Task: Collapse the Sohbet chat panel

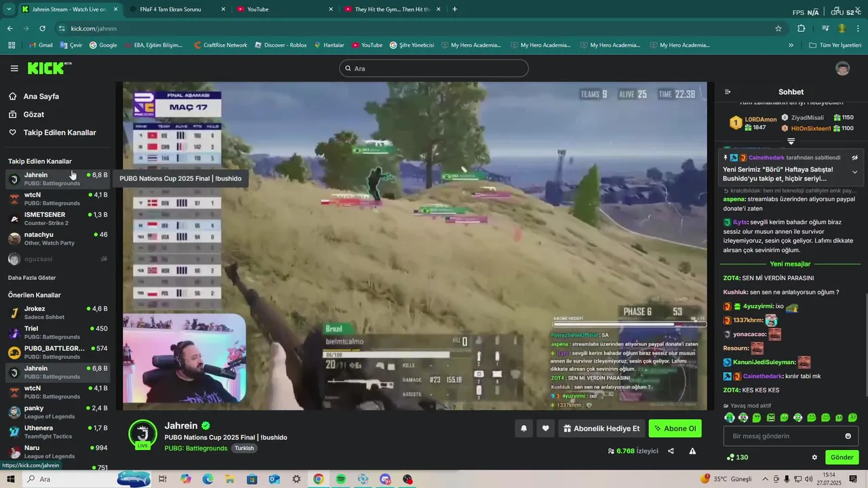Action: 728,91
